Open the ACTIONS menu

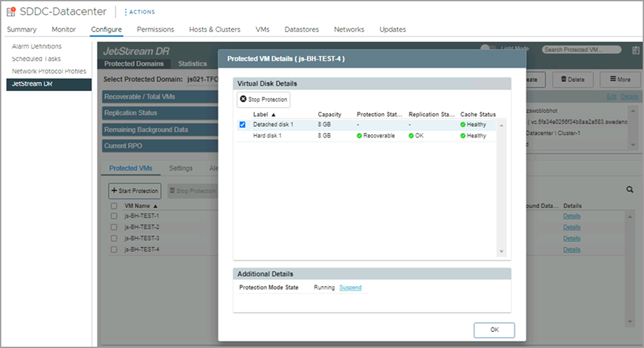139,12
